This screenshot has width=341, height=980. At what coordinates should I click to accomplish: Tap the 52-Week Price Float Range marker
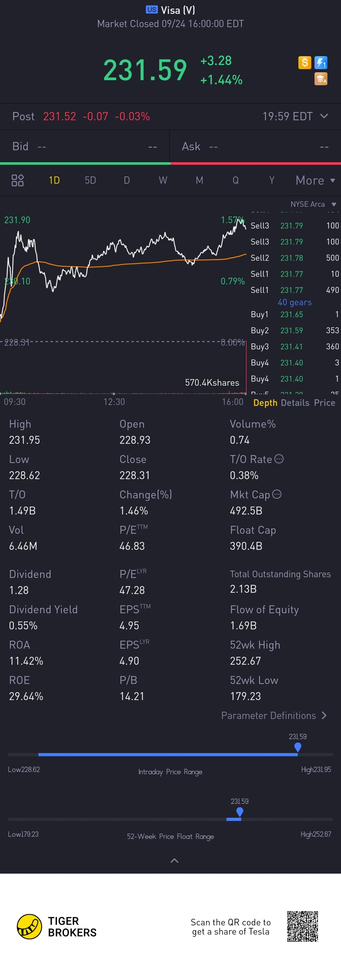pos(239,812)
